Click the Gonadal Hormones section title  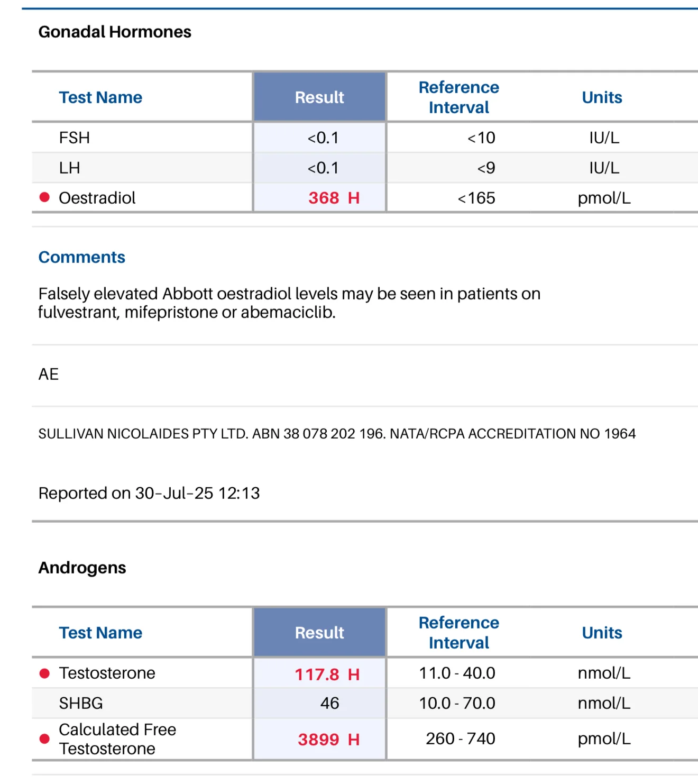click(x=115, y=32)
